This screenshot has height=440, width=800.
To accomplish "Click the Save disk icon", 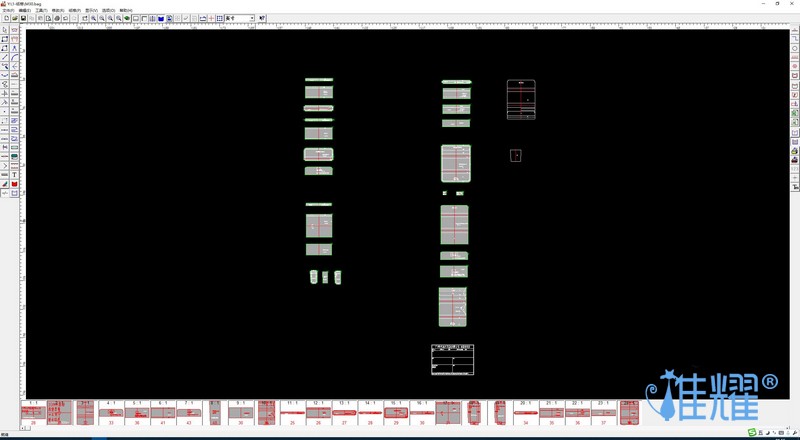I will pyautogui.click(x=22, y=18).
